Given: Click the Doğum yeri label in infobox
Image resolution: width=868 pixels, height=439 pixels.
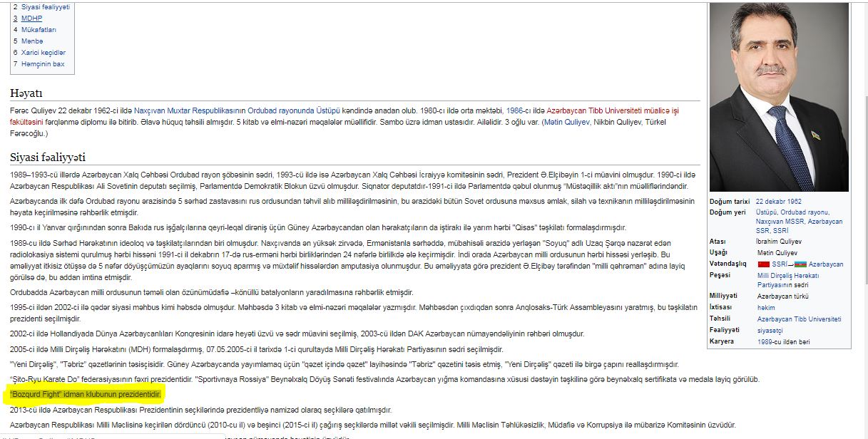Looking at the screenshot, I should pyautogui.click(x=727, y=212).
